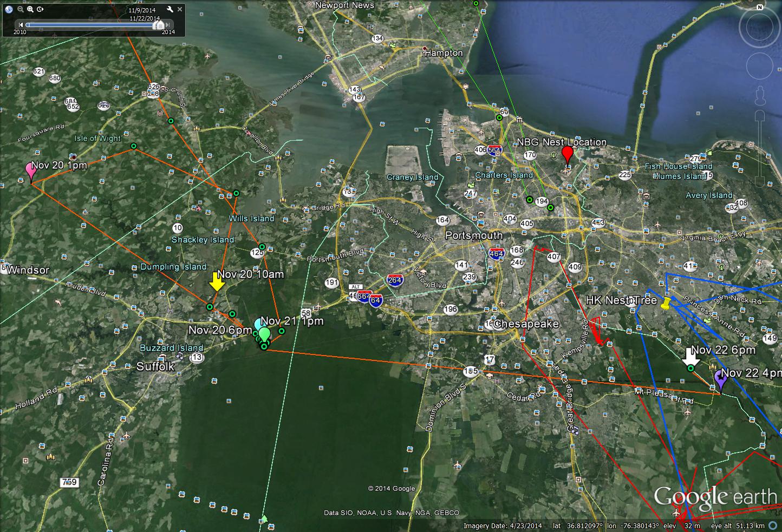Click the route 759 shield
The width and height of the screenshot is (782, 532).
(69, 482)
